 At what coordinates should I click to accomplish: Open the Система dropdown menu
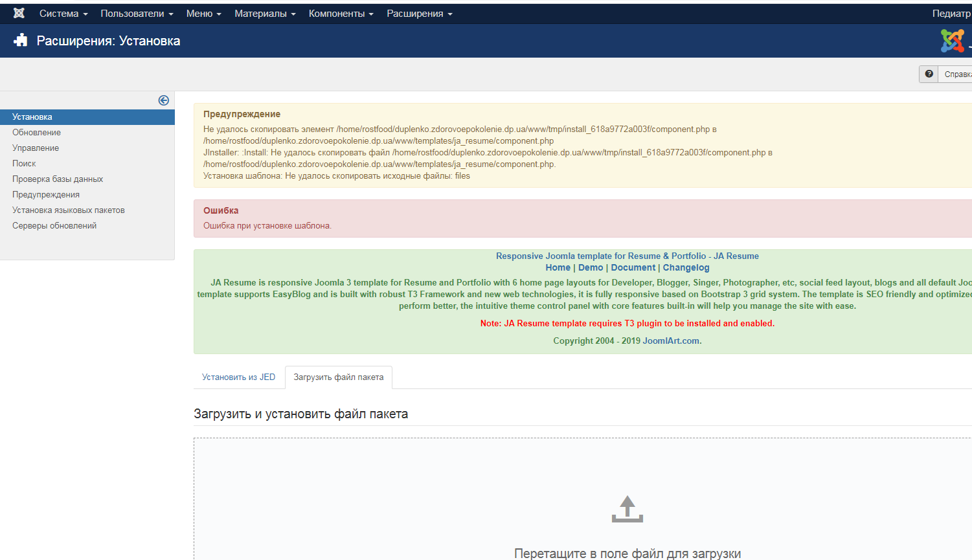[x=63, y=14]
